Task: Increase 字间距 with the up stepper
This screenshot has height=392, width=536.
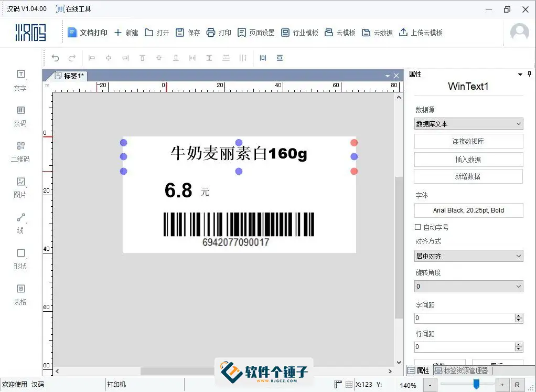Action: click(x=519, y=316)
